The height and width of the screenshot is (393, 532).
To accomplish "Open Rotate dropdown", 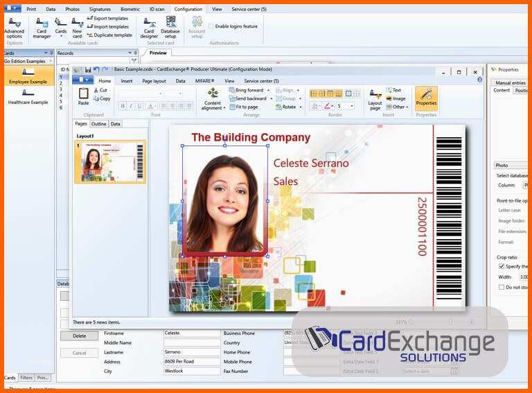I will click(289, 107).
